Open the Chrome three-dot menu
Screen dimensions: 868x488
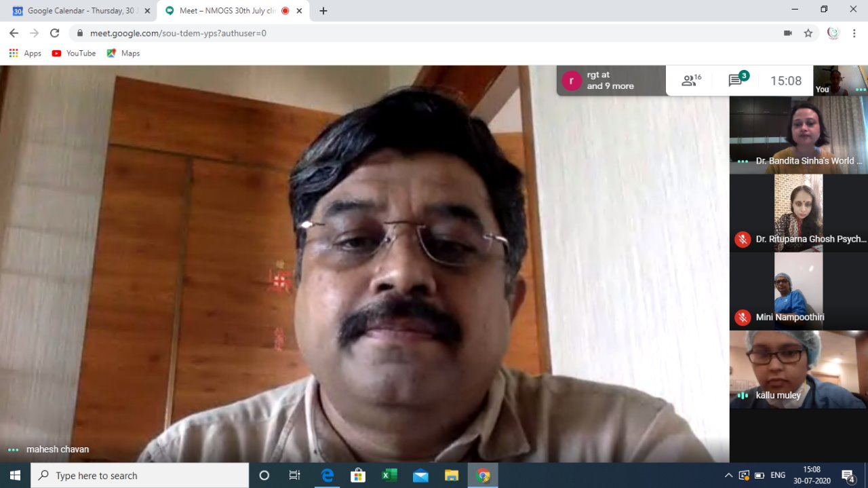pyautogui.click(x=854, y=33)
